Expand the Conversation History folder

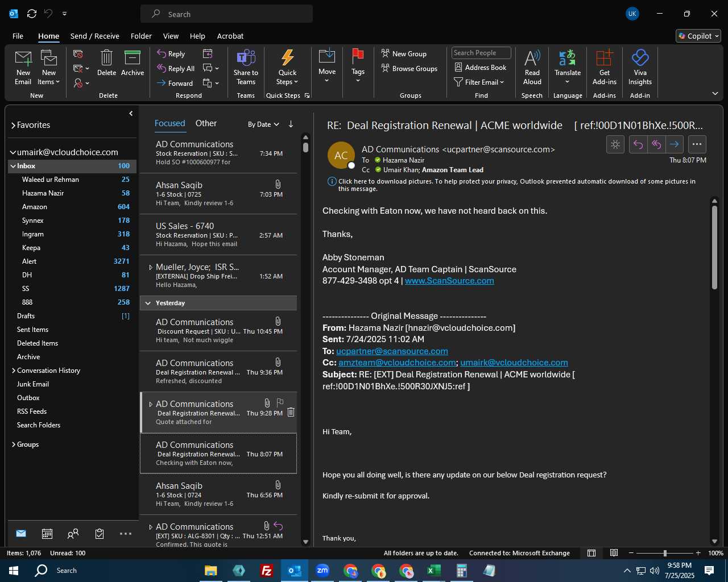point(13,371)
